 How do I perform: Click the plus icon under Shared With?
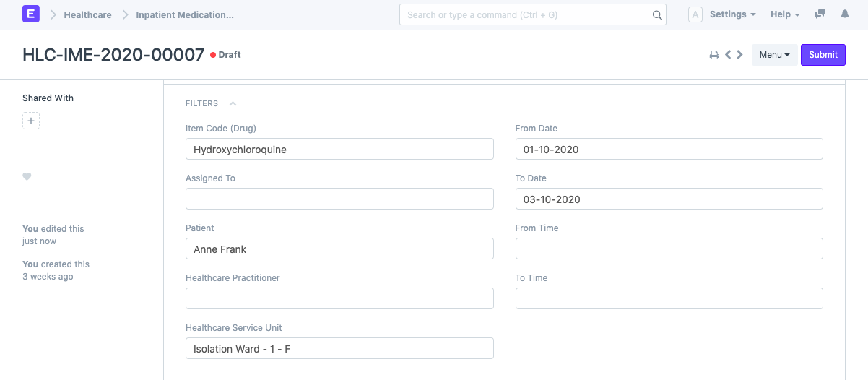pos(31,121)
